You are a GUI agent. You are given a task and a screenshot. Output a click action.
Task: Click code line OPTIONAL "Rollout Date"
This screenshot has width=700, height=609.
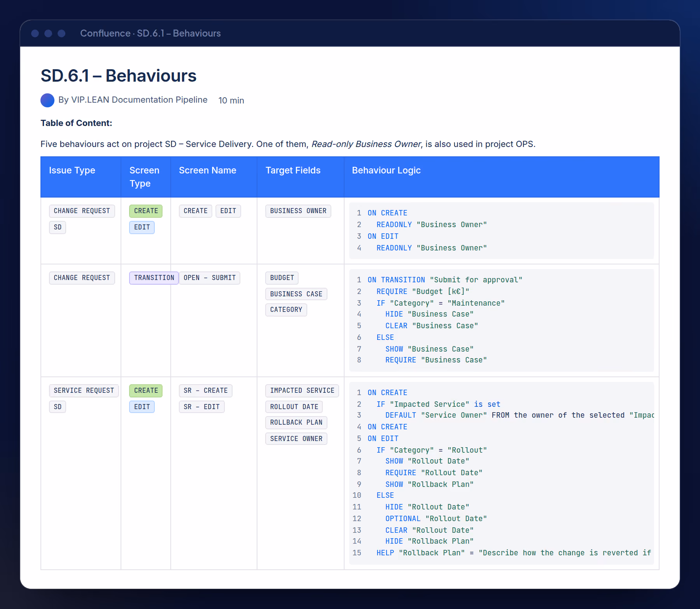pyautogui.click(x=436, y=519)
